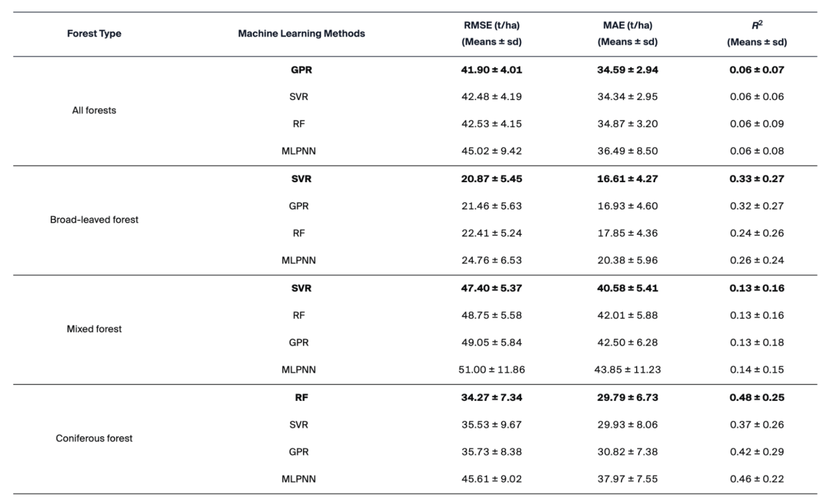Click the All forests row label

pos(94,111)
